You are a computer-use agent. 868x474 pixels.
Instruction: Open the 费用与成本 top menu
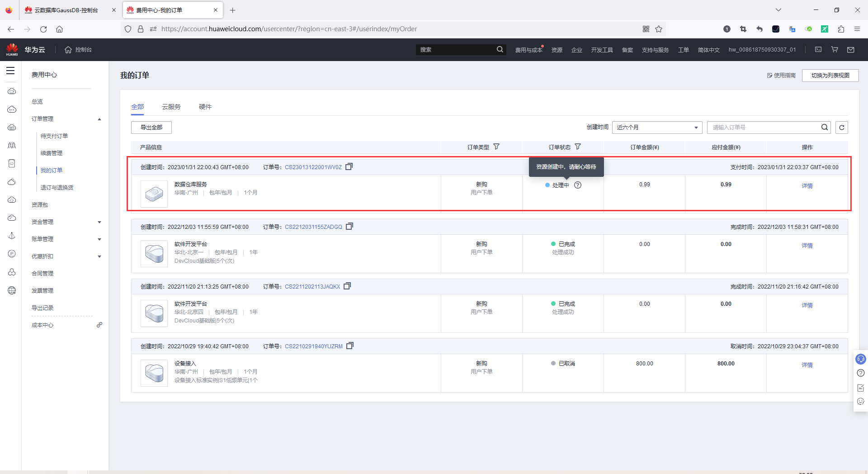[528, 50]
